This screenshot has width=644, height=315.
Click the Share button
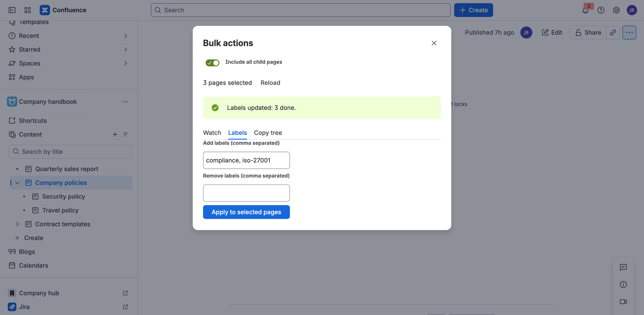(x=588, y=33)
